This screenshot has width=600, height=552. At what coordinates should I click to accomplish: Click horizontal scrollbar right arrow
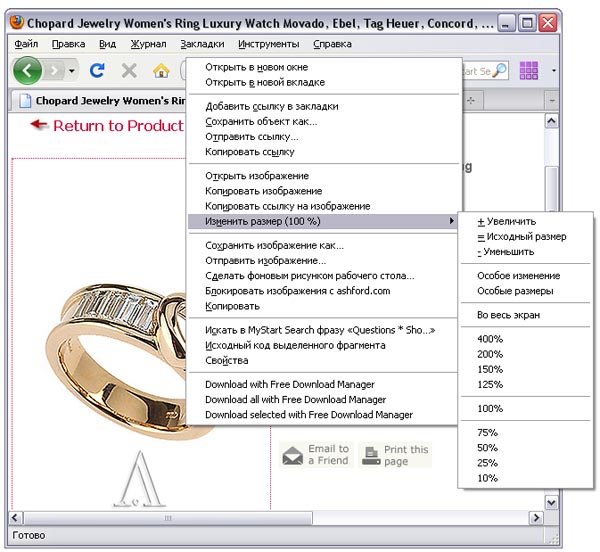[536, 518]
